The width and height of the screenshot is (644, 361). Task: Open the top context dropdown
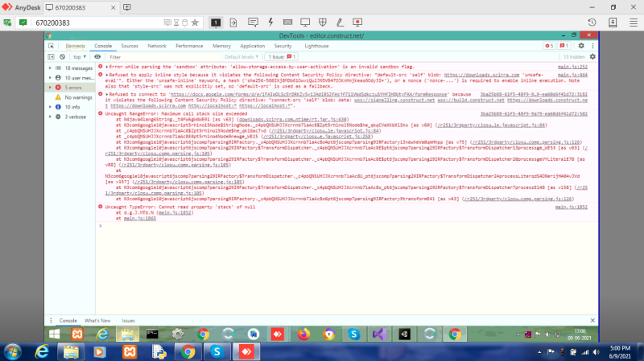(80, 56)
